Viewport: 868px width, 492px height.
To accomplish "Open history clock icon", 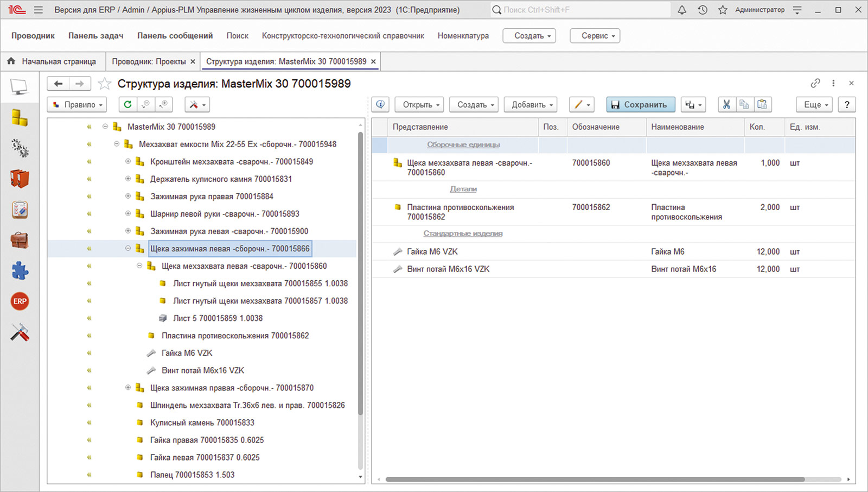I will point(703,10).
